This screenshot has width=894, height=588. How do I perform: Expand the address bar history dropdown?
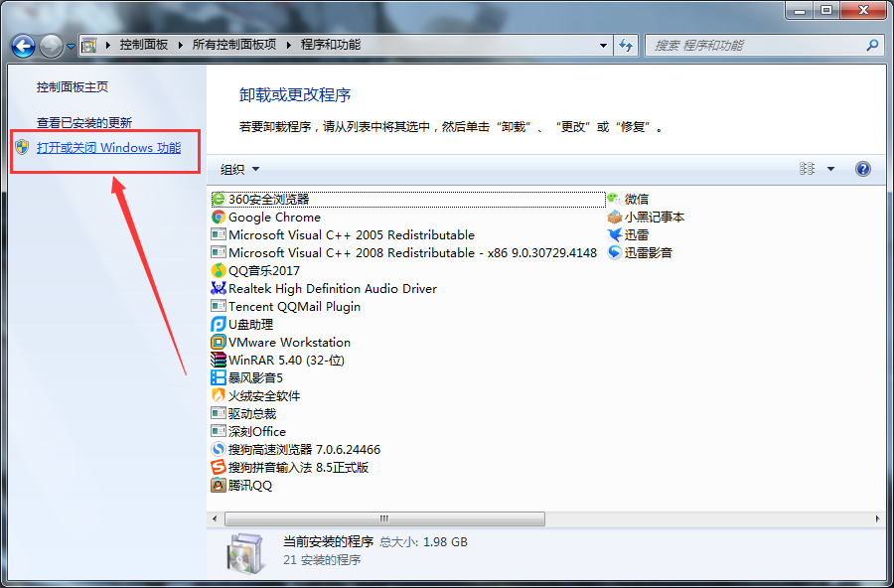603,45
